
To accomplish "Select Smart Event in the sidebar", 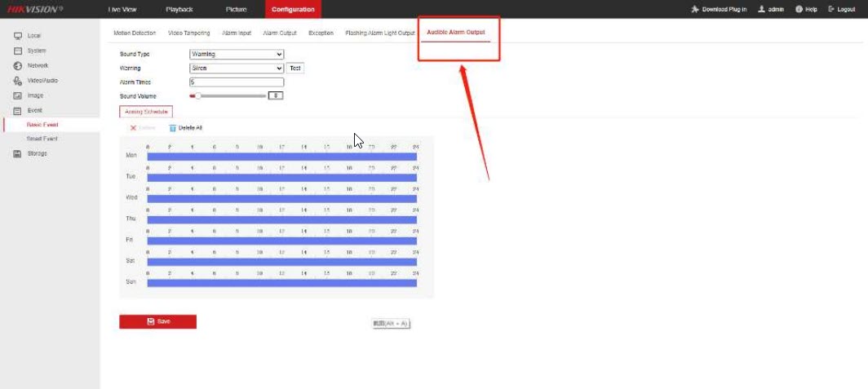I will tap(42, 139).
